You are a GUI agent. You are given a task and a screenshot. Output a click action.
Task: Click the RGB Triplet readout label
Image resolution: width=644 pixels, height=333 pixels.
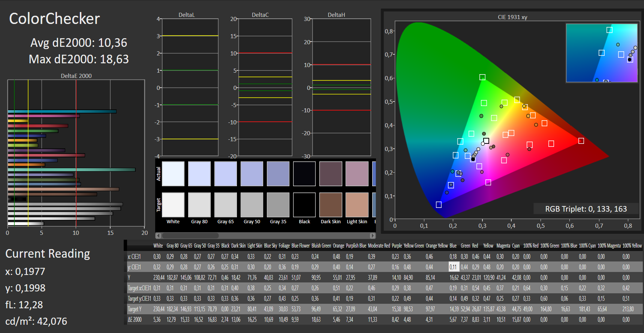pyautogui.click(x=586, y=209)
